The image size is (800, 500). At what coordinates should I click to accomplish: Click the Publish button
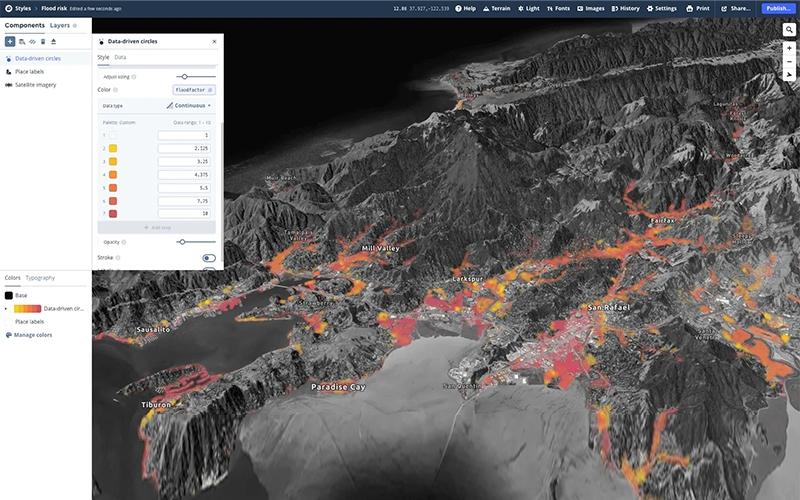(x=779, y=8)
